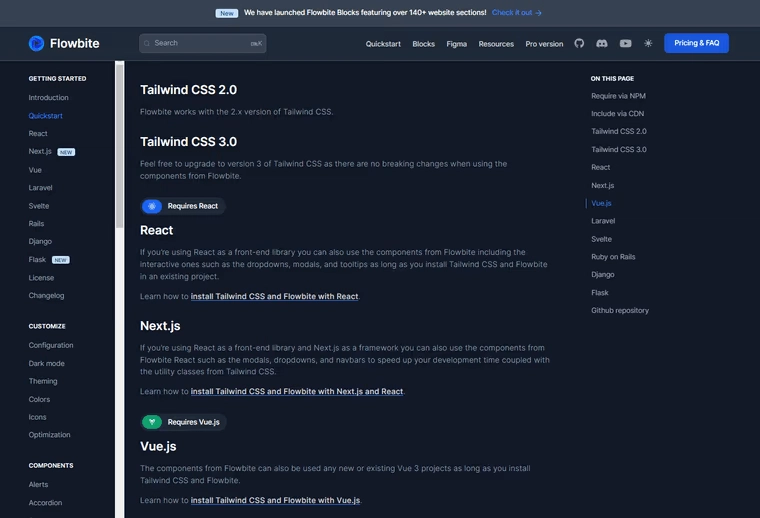The width and height of the screenshot is (760, 518).
Task: Select Quickstart in left sidebar
Action: click(46, 116)
